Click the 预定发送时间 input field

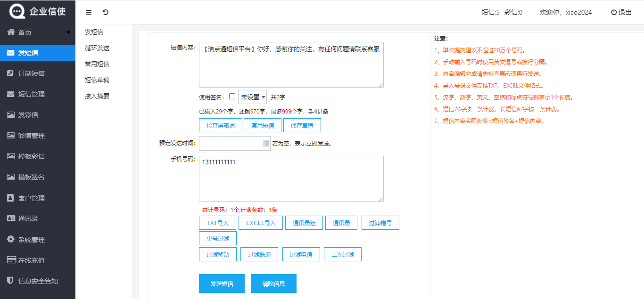pos(230,143)
